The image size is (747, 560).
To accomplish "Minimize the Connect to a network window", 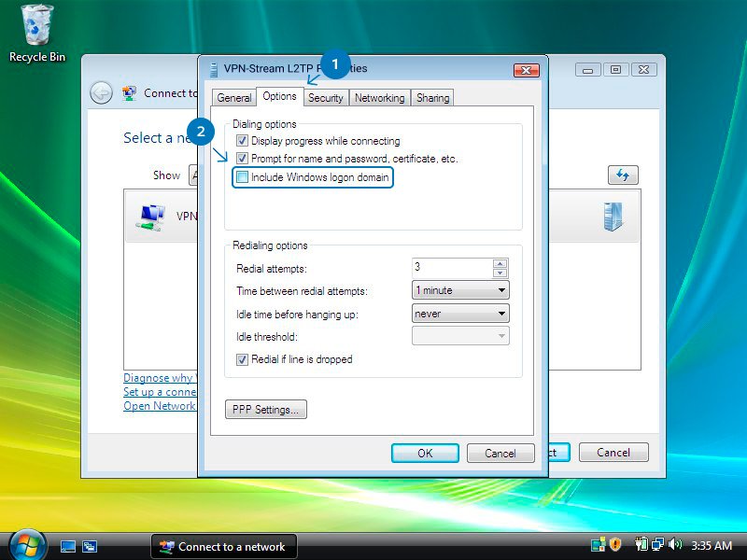I will pyautogui.click(x=588, y=69).
